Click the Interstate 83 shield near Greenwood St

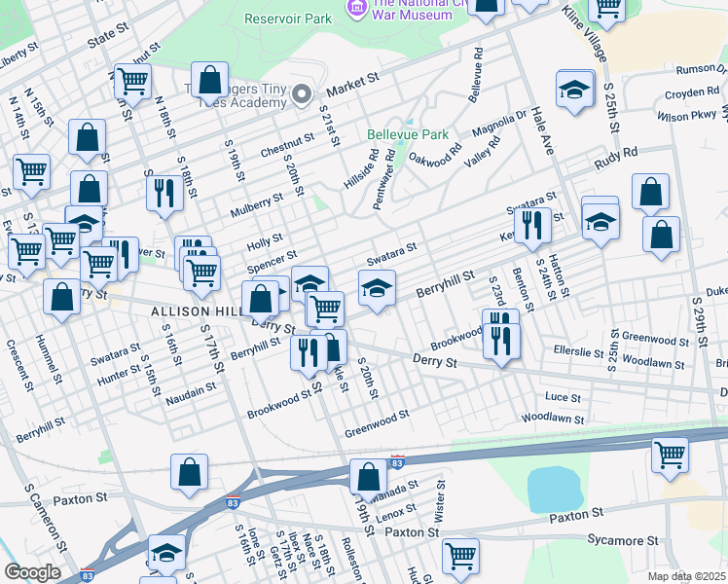(397, 462)
